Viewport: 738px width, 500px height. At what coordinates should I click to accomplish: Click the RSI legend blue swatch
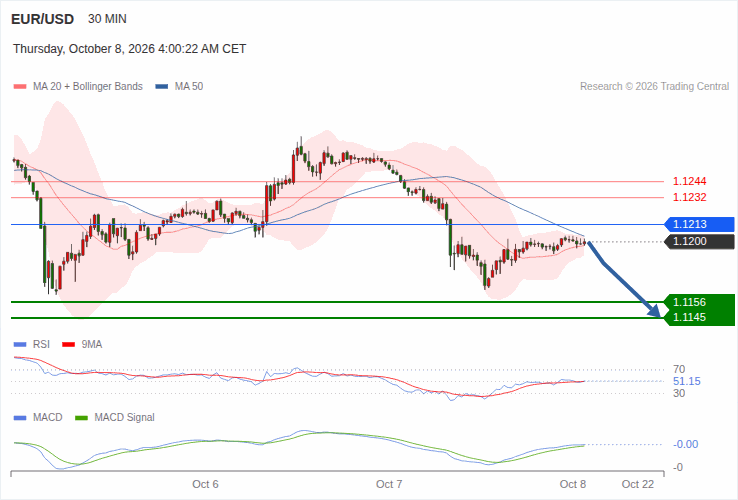tap(20, 345)
